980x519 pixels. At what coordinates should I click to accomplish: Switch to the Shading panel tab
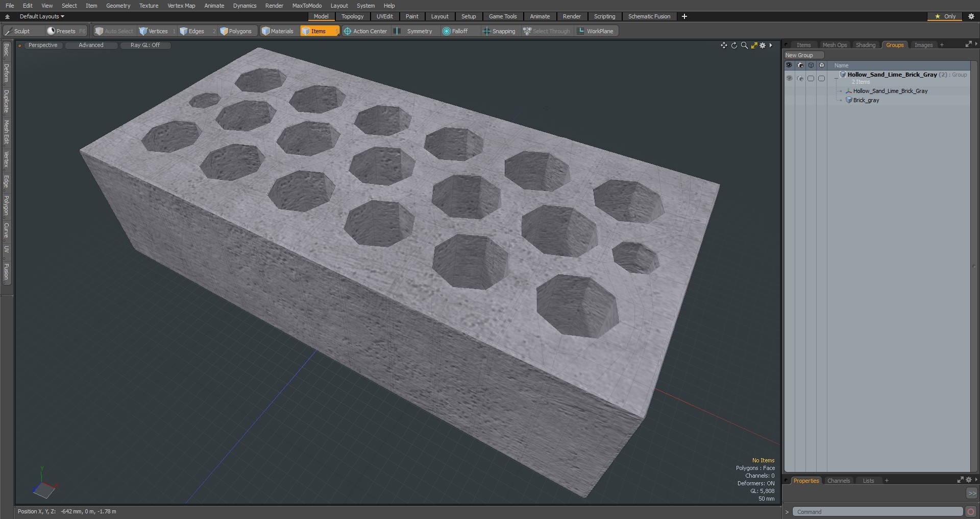tap(865, 45)
